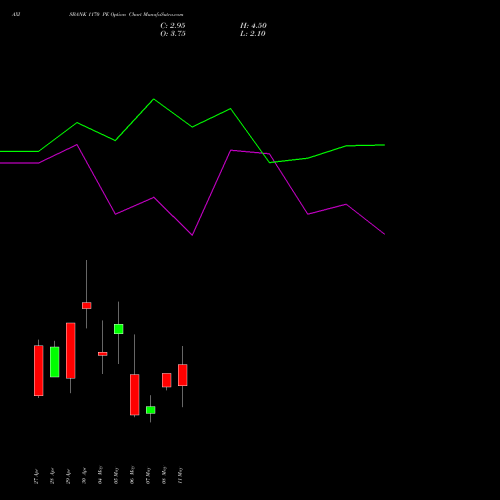Select the 30 Apr date label
Screen dimensions: 500x500
coord(84,476)
